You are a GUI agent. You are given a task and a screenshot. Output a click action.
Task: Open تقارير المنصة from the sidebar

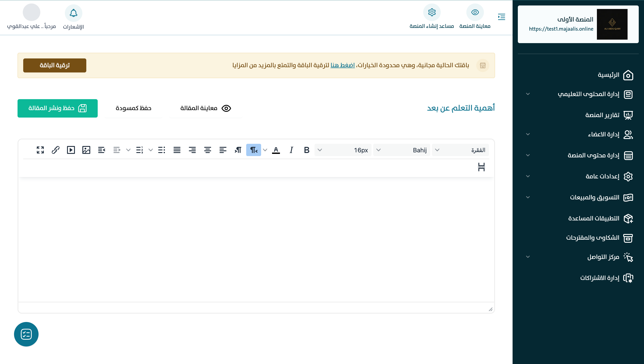[602, 115]
